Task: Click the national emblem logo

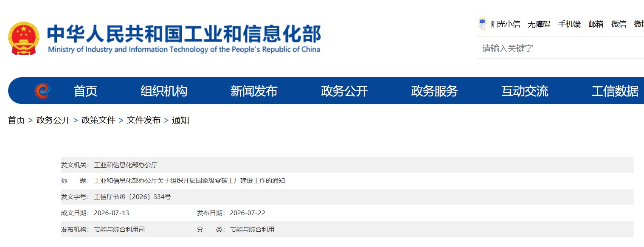Action: click(24, 38)
